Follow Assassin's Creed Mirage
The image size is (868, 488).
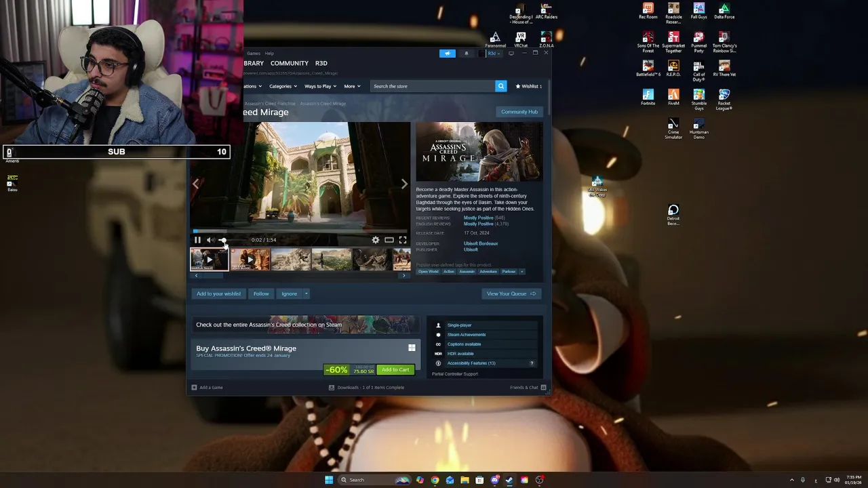click(x=261, y=293)
